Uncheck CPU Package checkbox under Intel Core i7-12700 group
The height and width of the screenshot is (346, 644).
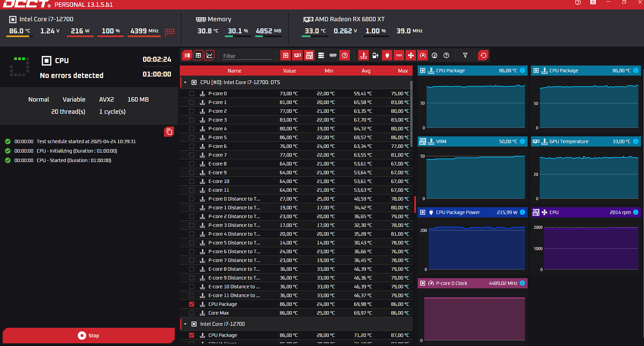(x=192, y=335)
